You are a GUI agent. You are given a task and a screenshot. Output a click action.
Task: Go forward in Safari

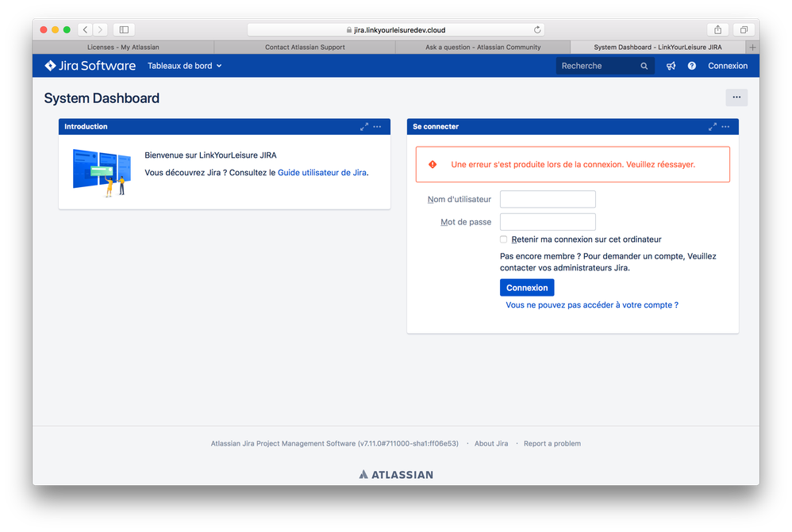click(100, 30)
